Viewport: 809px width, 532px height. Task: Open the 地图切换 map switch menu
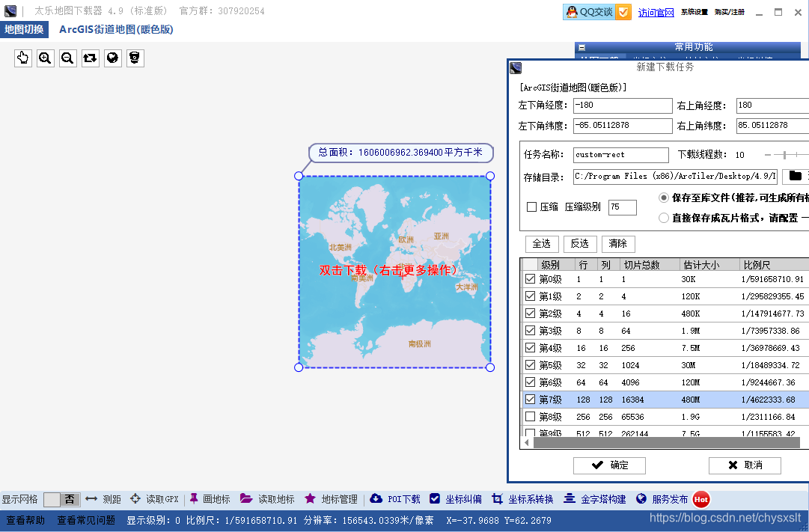coord(24,29)
